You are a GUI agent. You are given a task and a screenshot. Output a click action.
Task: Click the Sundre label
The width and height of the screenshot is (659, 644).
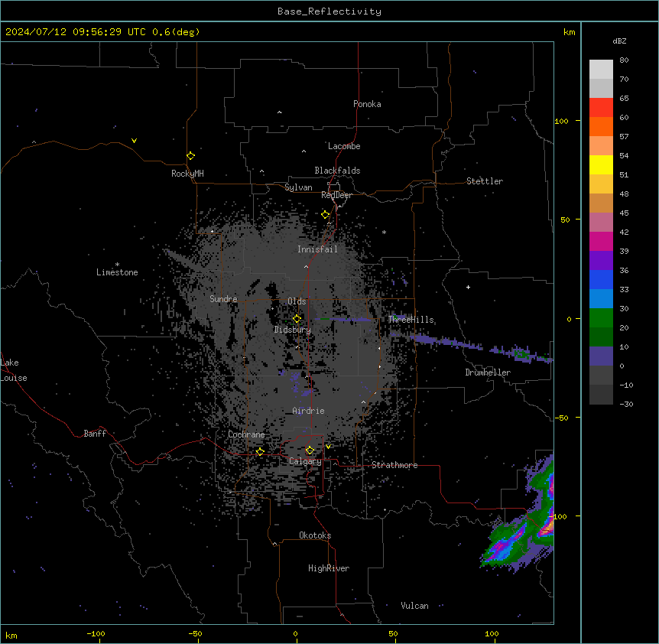pos(223,299)
